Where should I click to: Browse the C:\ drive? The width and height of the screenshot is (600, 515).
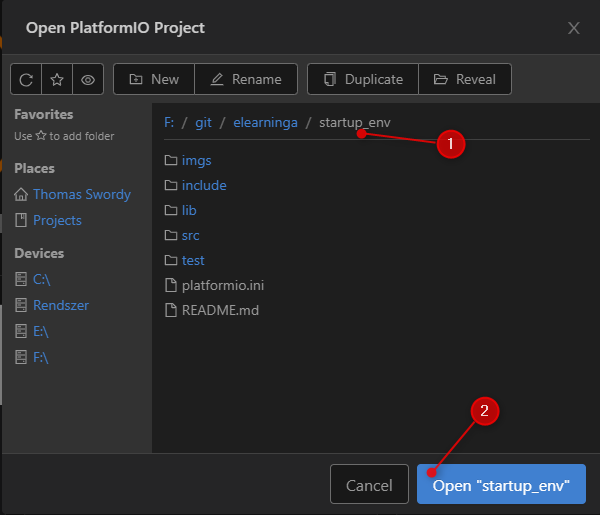click(x=42, y=279)
